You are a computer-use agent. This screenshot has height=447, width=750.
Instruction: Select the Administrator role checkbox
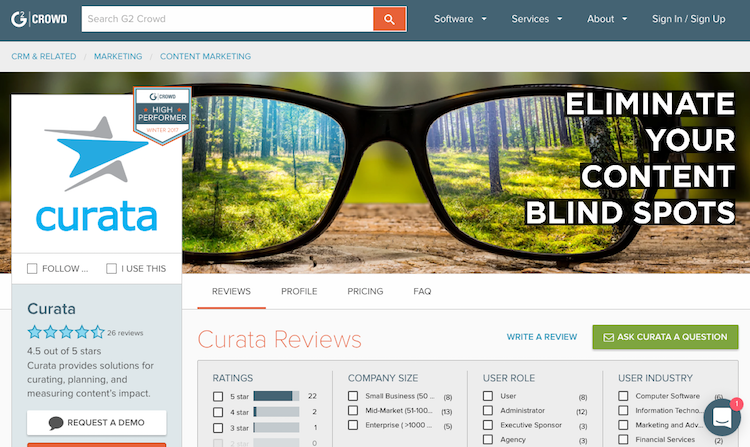pos(488,410)
